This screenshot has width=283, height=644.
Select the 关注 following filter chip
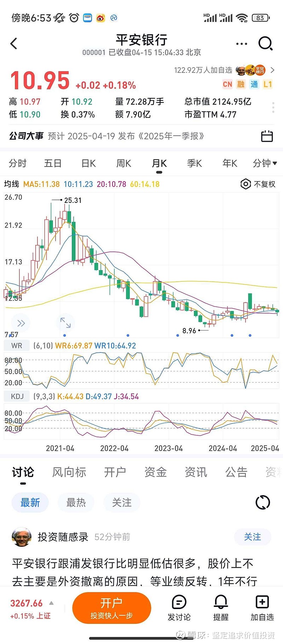122,502
